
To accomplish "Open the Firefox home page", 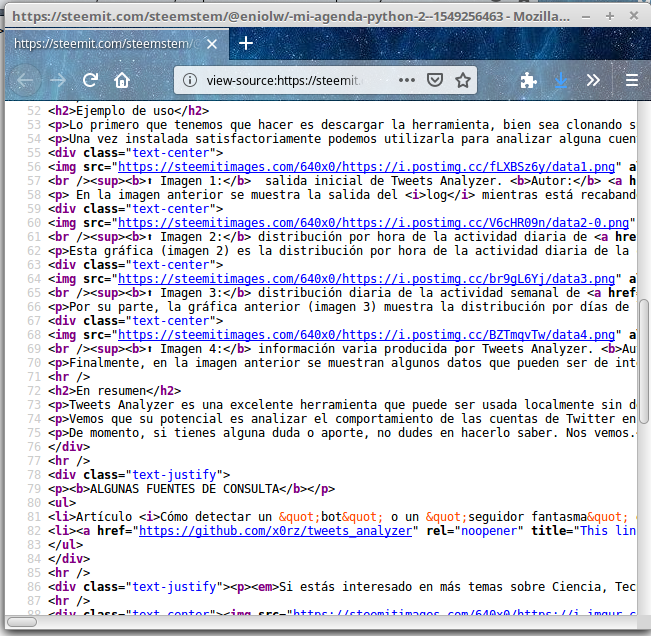I will [x=122, y=80].
